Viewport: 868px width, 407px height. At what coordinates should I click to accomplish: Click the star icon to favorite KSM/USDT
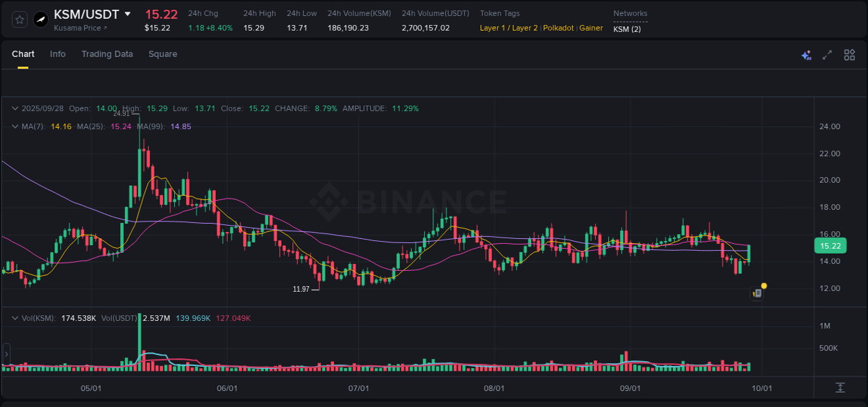[x=19, y=19]
